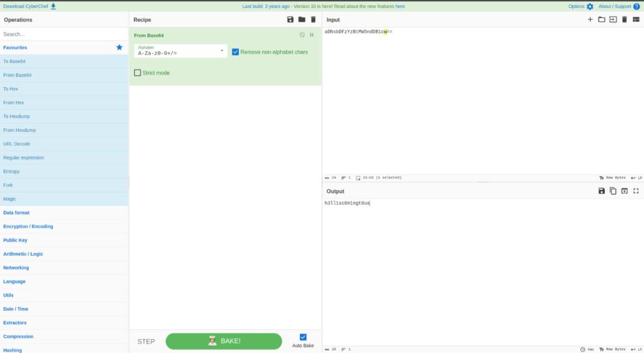Expand the Encryption / Encoding category

(64, 227)
